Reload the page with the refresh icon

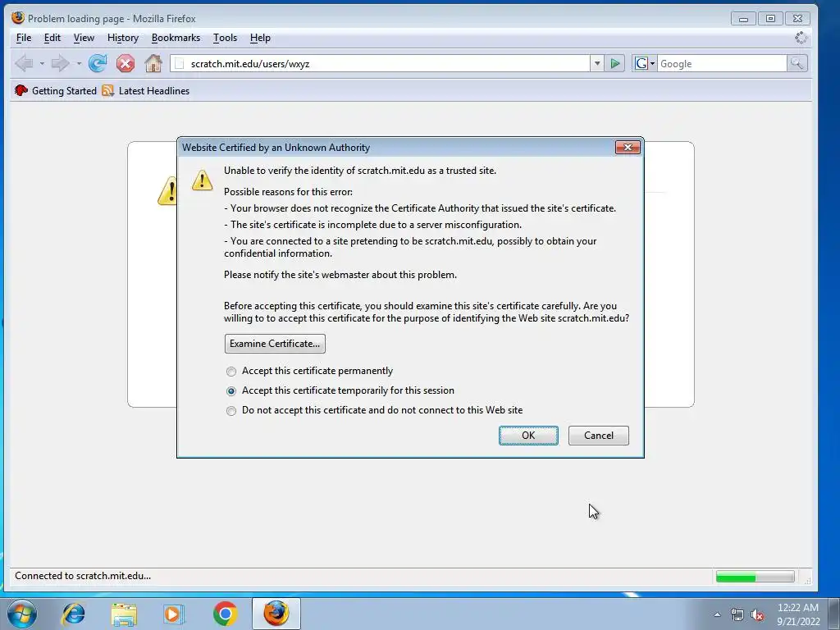(98, 64)
